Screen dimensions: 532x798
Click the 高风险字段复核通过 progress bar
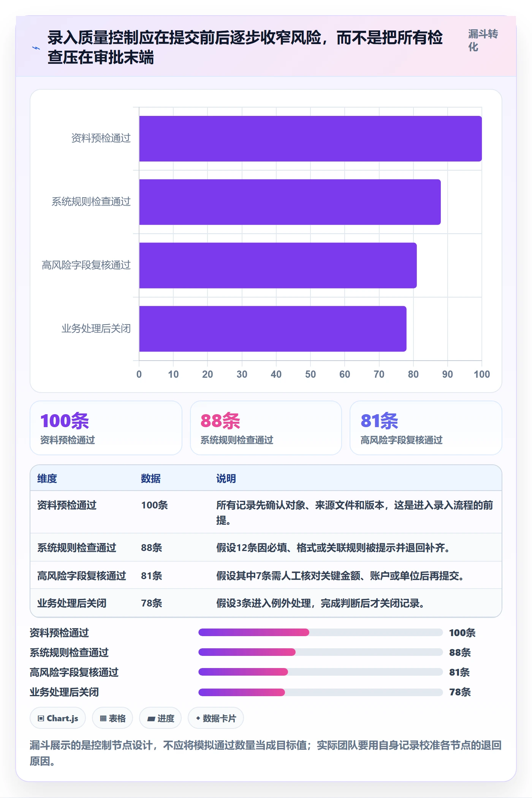(321, 672)
